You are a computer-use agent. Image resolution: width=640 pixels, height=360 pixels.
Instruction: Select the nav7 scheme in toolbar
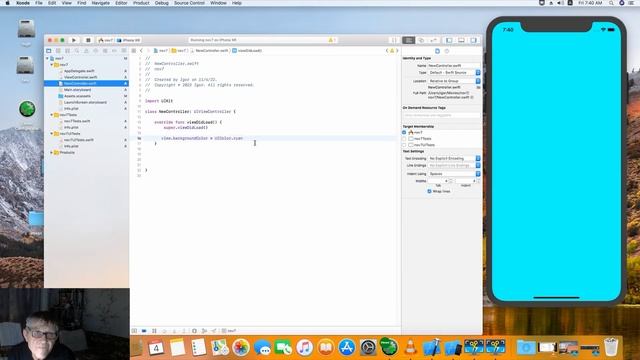click(x=106, y=40)
